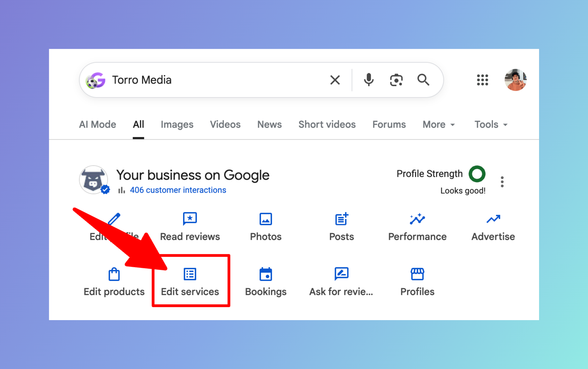Clear the search box with the X icon
Viewport: 588px width, 369px height.
click(x=335, y=80)
